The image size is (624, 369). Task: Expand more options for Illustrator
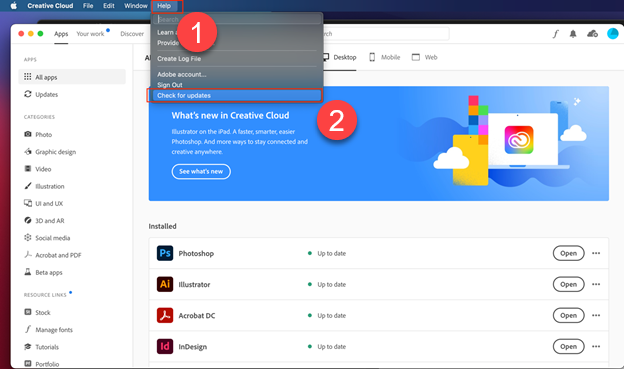[x=596, y=284]
